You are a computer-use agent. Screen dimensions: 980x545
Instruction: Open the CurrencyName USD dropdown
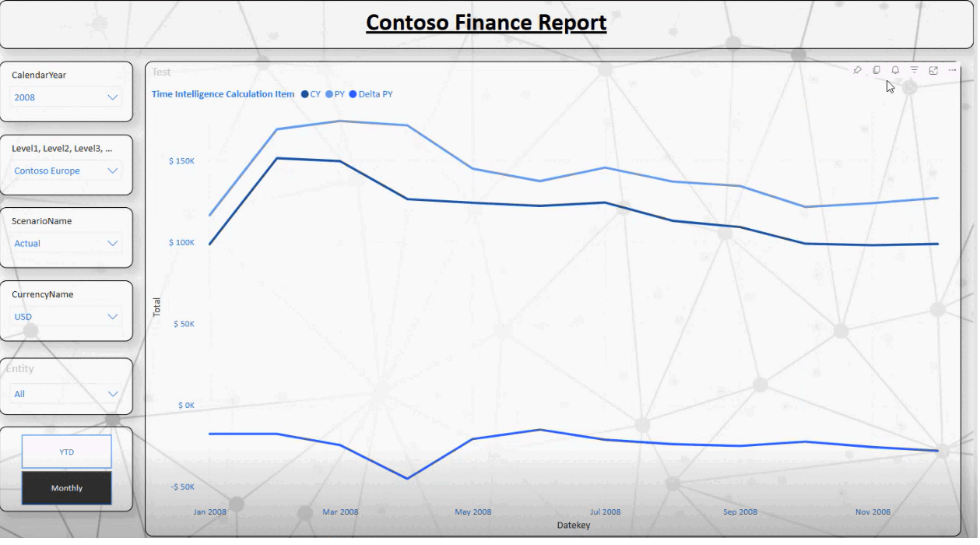tap(66, 317)
